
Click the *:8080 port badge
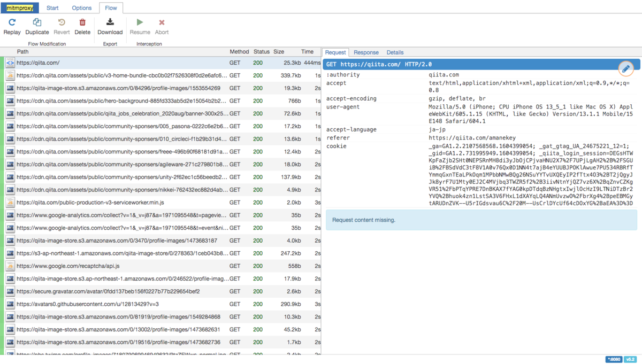(x=614, y=359)
